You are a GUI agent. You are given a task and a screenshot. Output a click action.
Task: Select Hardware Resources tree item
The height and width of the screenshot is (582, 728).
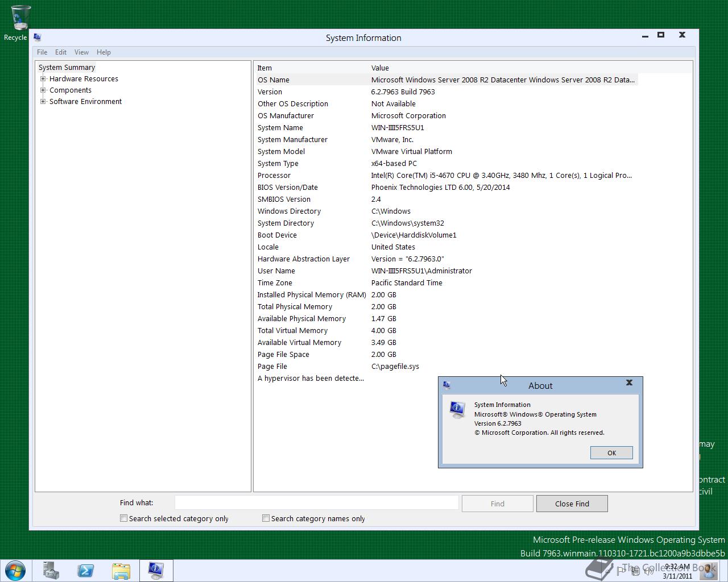click(x=84, y=79)
